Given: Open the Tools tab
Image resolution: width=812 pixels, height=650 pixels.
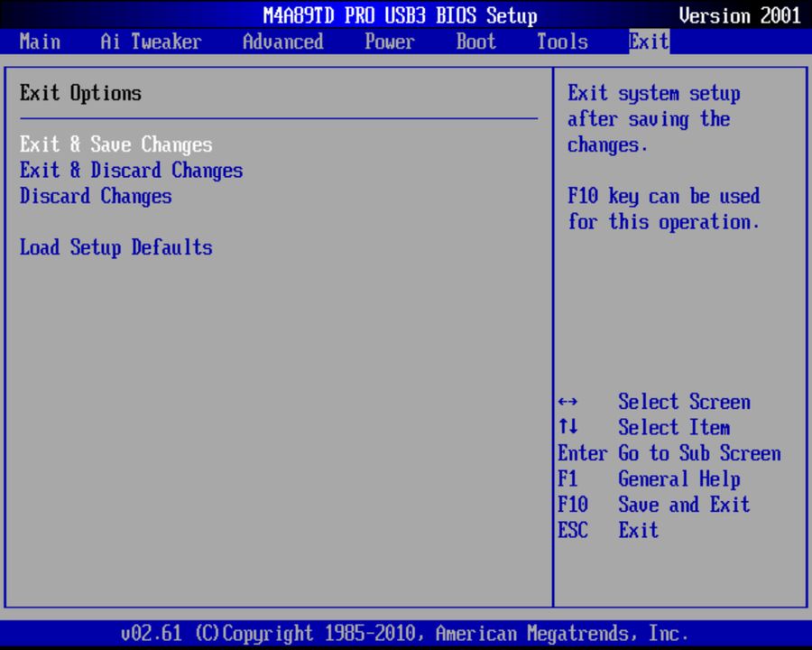Looking at the screenshot, I should [x=561, y=42].
